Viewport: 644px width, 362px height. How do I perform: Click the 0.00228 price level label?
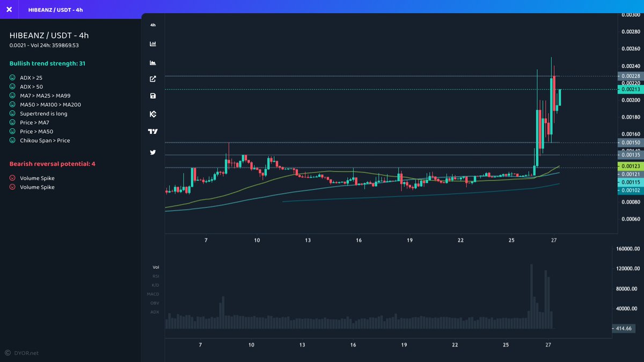pyautogui.click(x=630, y=76)
